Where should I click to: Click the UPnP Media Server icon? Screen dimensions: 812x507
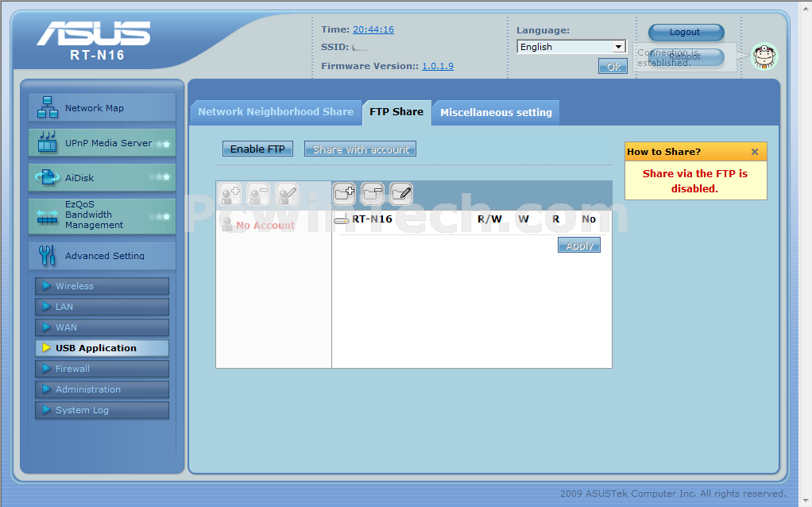click(47, 142)
